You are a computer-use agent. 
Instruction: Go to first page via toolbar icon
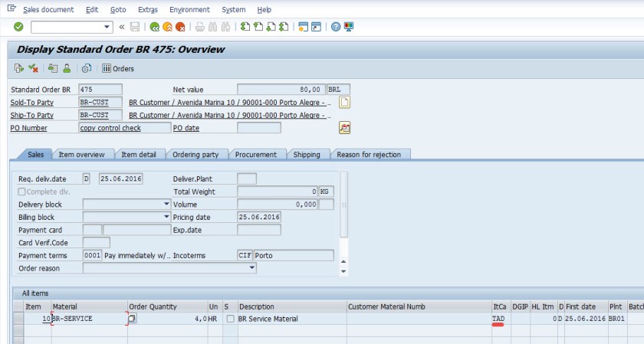245,27
